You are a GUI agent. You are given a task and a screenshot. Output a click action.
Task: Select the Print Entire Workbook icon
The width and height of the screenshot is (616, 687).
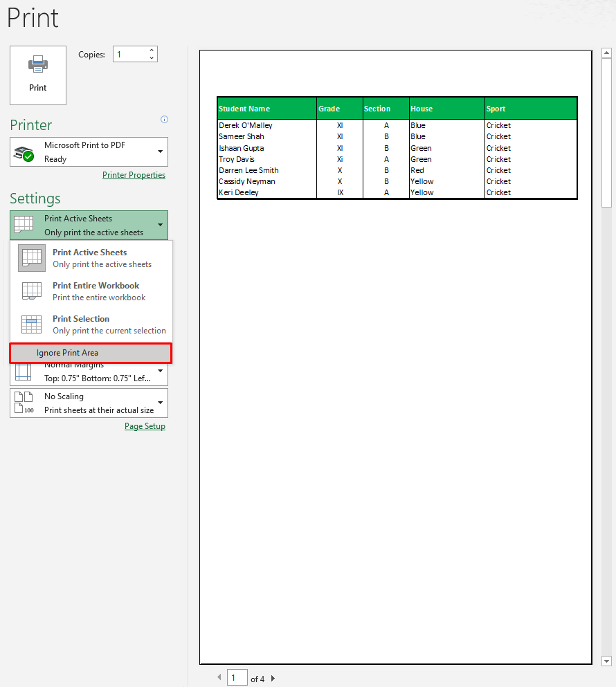point(31,291)
